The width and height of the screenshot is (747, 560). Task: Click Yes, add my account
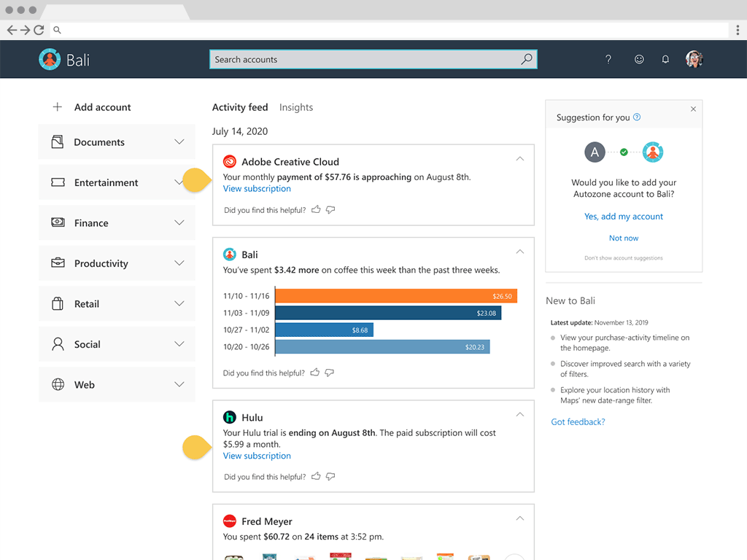click(624, 216)
